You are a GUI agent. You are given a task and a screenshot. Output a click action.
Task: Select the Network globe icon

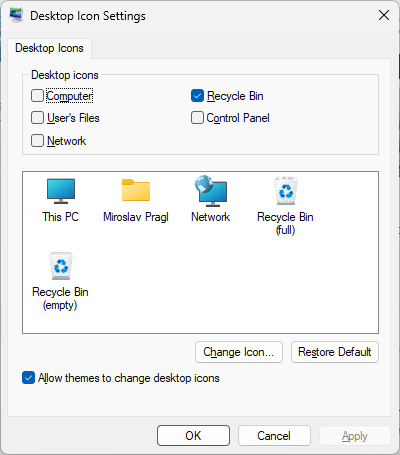211,190
